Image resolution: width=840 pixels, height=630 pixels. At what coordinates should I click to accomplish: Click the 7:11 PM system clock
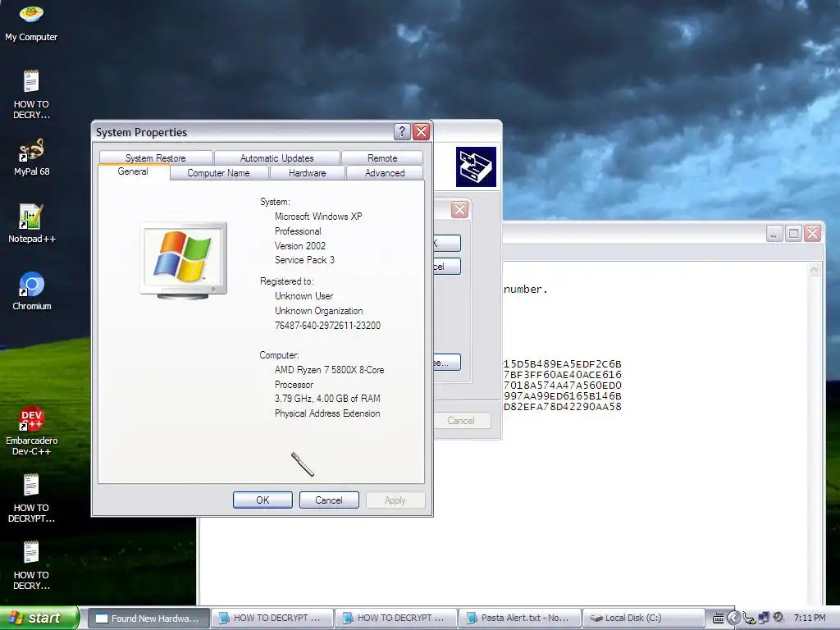[x=810, y=618]
